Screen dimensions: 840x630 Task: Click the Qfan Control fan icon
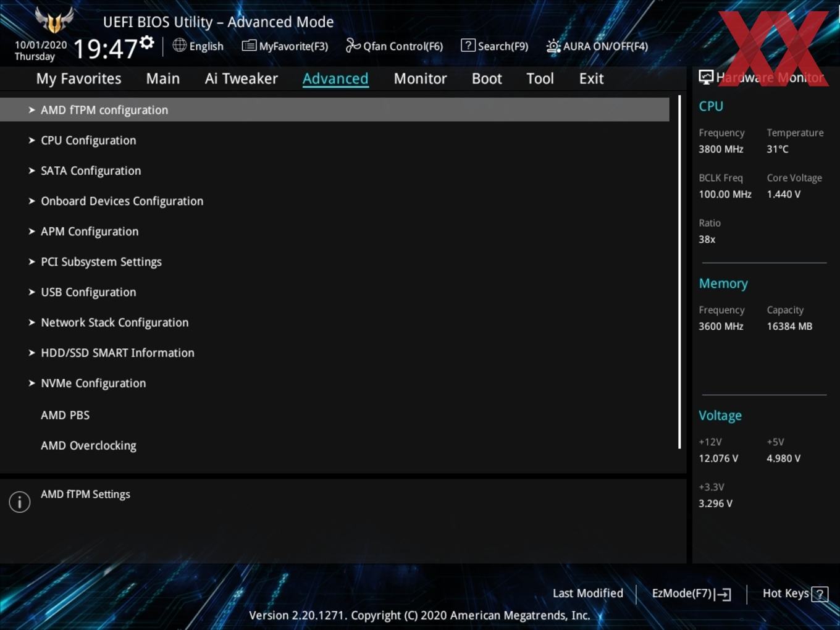click(x=353, y=45)
